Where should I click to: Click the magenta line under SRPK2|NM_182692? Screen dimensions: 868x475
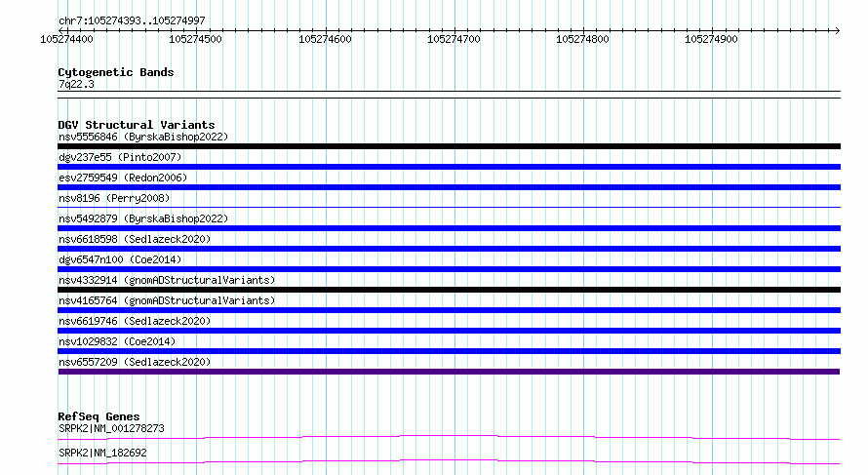click(449, 461)
